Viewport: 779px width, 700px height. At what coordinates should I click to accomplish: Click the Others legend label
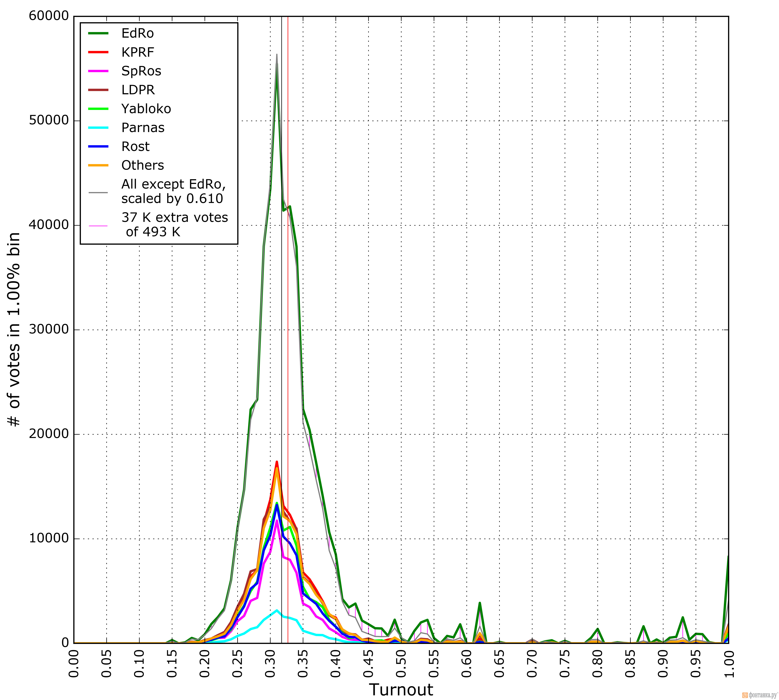143,165
